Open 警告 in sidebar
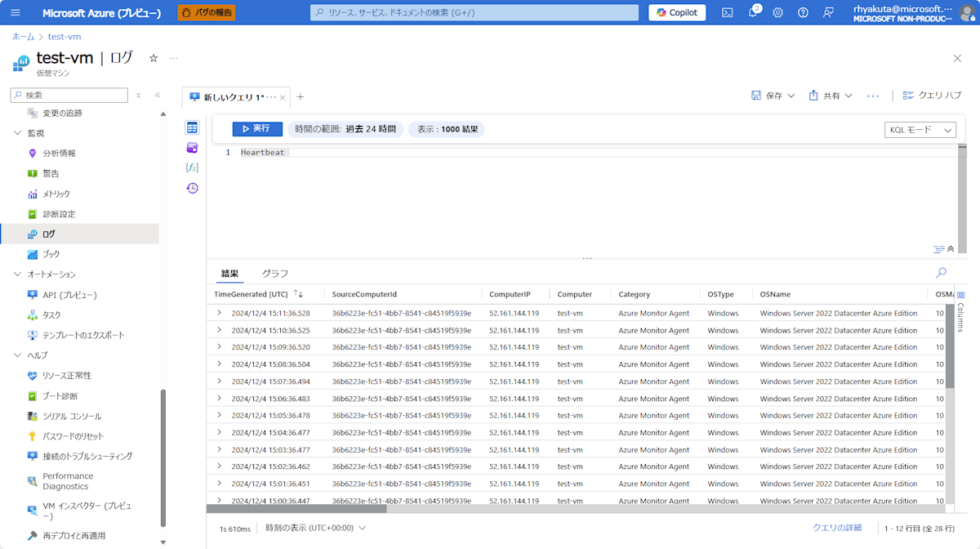Image resolution: width=980 pixels, height=549 pixels. (x=51, y=173)
